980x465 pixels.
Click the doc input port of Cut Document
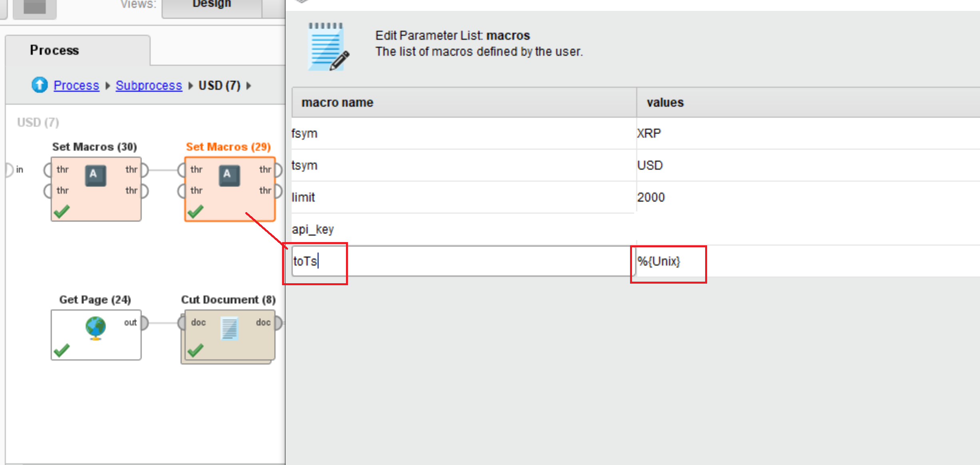(x=182, y=322)
